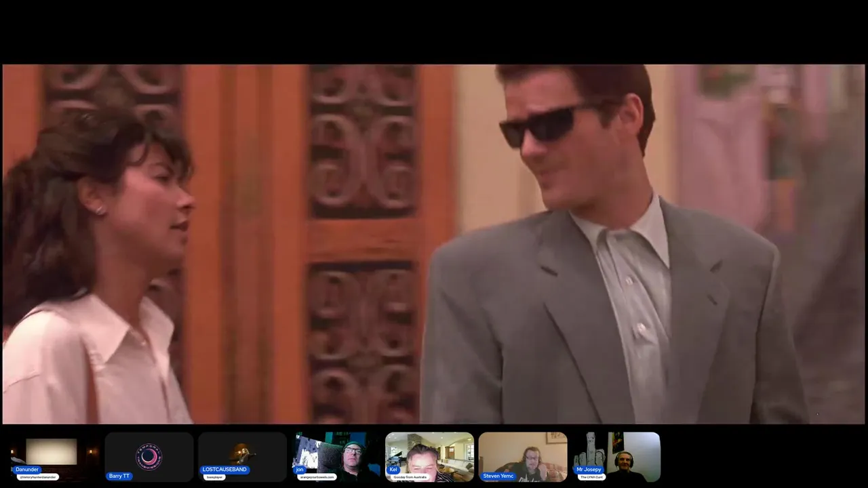Select Kel's webcam thumbnail
868x488 pixels.
(x=429, y=457)
